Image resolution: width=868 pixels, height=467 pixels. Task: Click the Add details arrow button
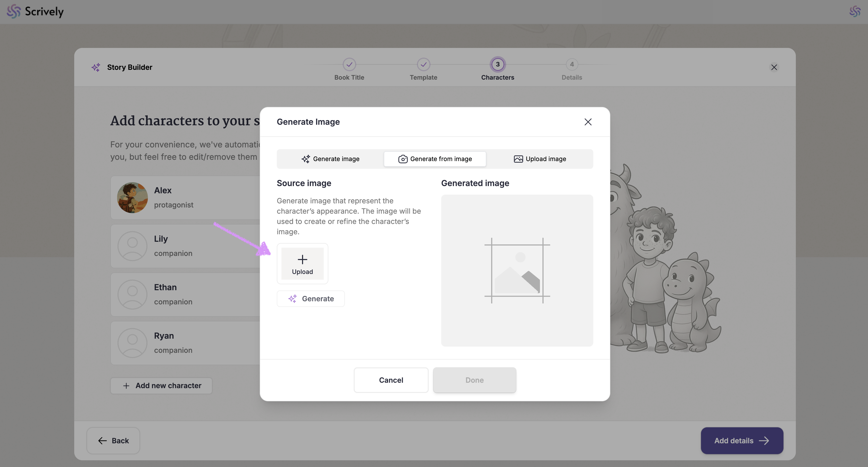(x=742, y=441)
